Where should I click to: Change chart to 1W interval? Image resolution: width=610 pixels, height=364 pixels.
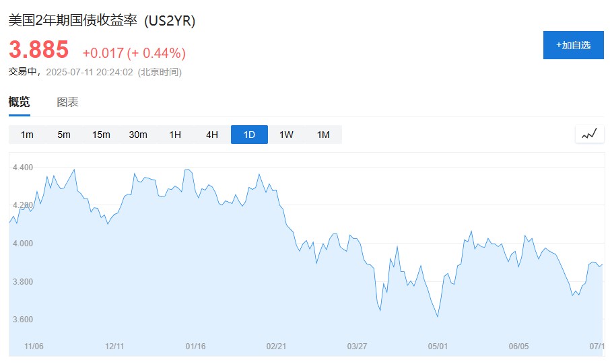286,135
